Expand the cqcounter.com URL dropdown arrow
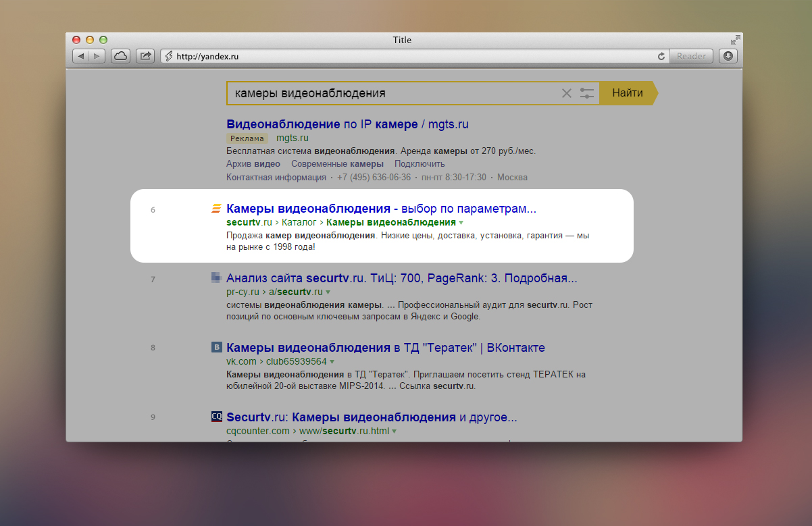Image resolution: width=812 pixels, height=526 pixels. coord(394,431)
